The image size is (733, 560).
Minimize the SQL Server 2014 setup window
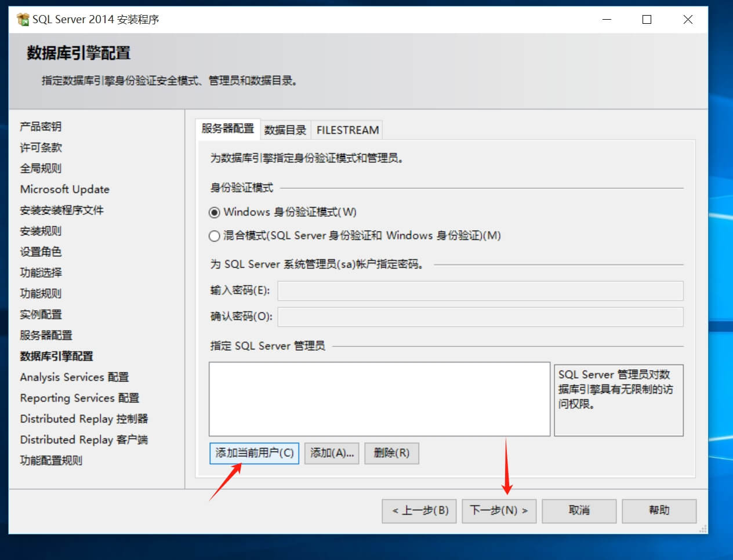pyautogui.click(x=607, y=20)
